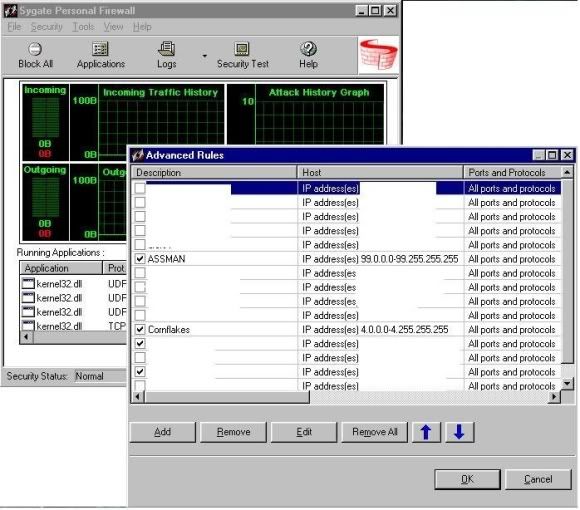Open the Security menu
Screen dimensions: 580x510
[47, 27]
